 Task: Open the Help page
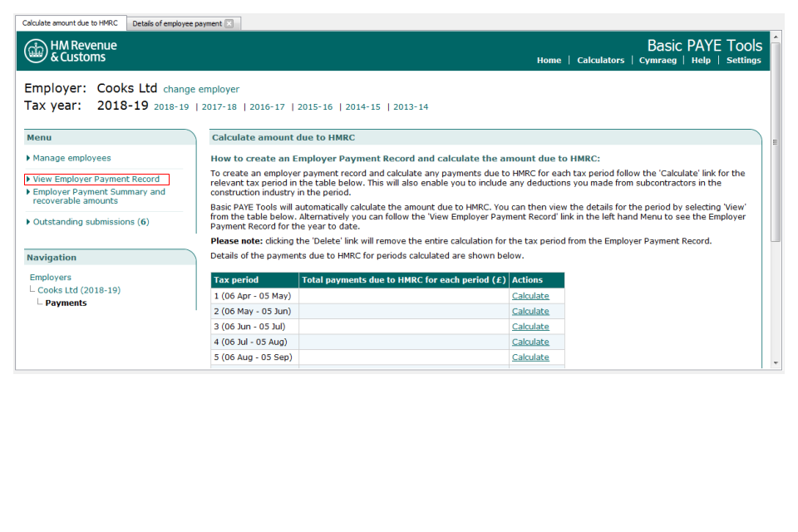point(701,60)
